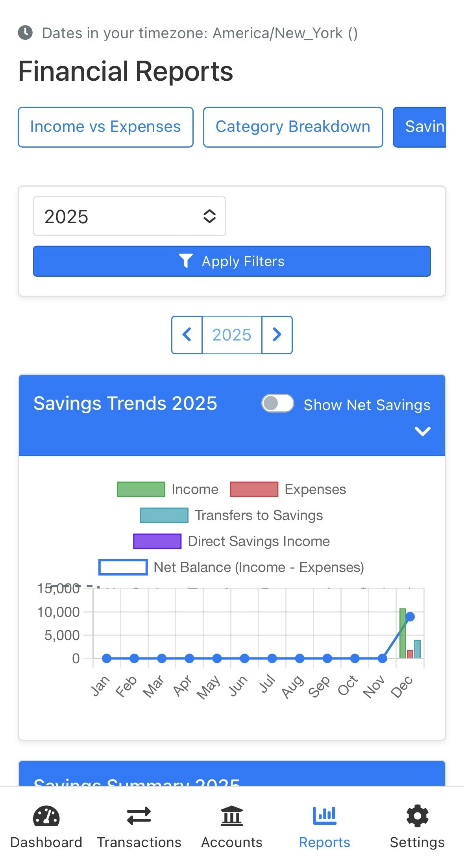Viewport: 464px width, 868px height.
Task: Click the purple Direct Savings Income swatch
Action: tap(157, 541)
